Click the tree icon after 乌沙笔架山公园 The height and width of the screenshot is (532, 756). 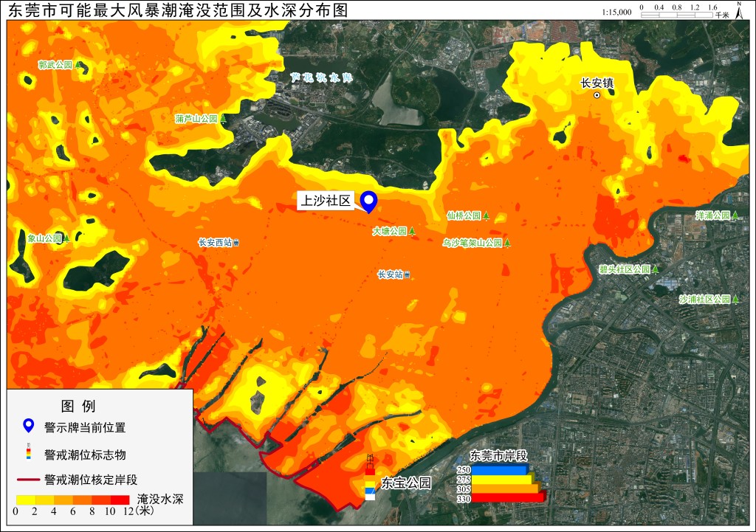pos(507,243)
